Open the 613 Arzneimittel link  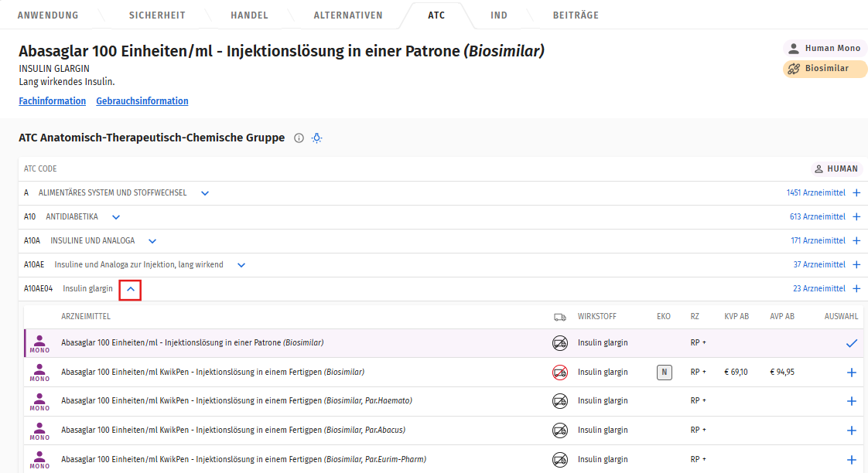818,216
